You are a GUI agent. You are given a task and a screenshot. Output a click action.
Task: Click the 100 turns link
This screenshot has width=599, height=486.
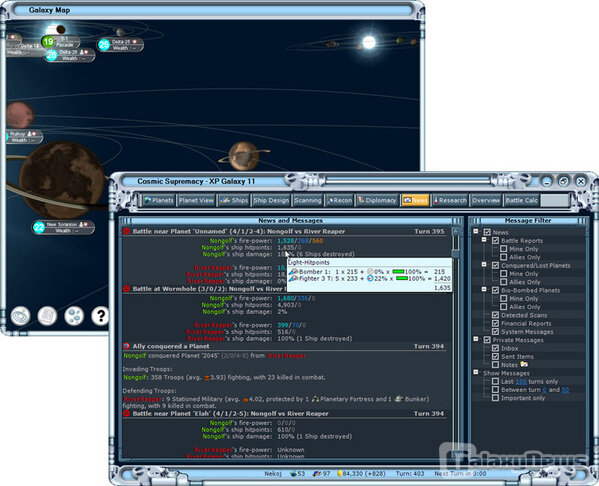[521, 382]
